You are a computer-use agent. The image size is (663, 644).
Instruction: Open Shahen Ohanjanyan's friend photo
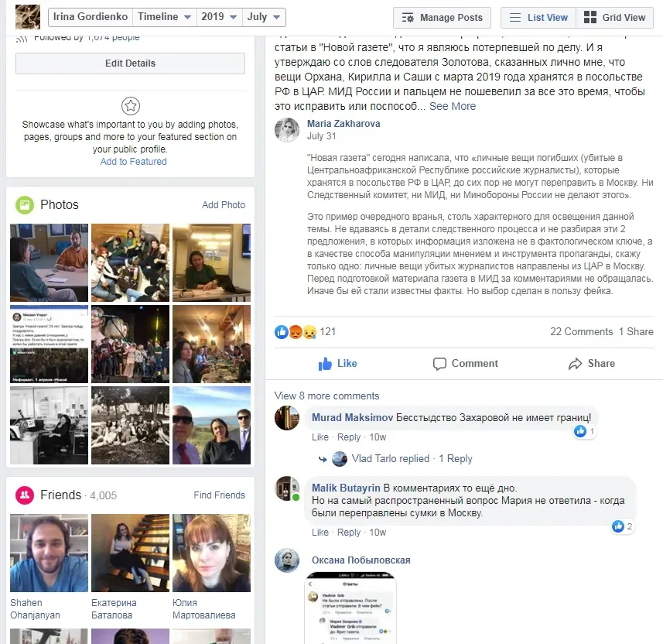pos(49,553)
